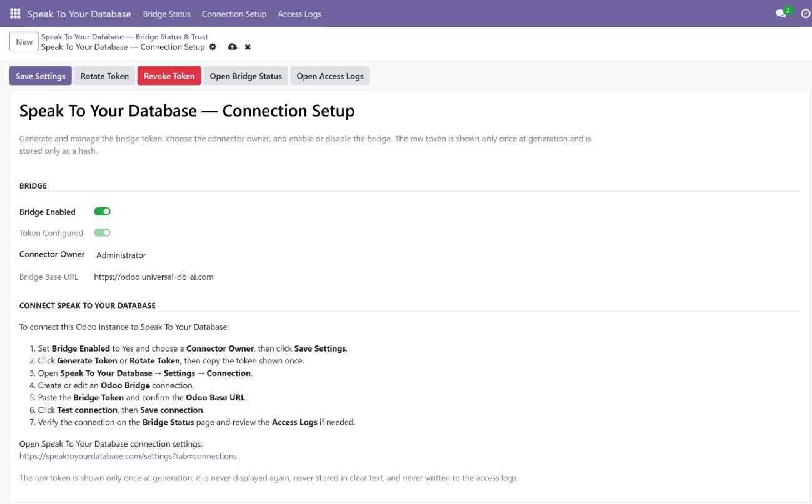Click the current breadcrumb title Connection Setup
The image size is (812, 504).
tap(123, 47)
